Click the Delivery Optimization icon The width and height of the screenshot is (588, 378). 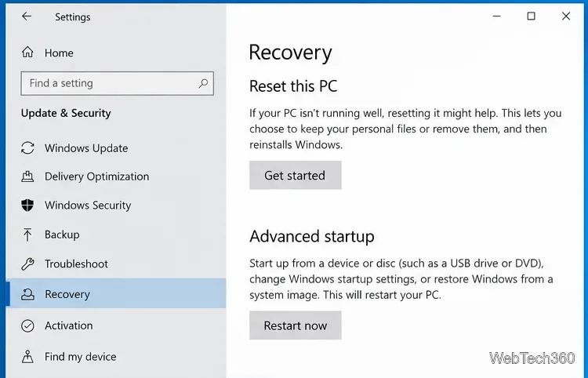[x=27, y=176]
